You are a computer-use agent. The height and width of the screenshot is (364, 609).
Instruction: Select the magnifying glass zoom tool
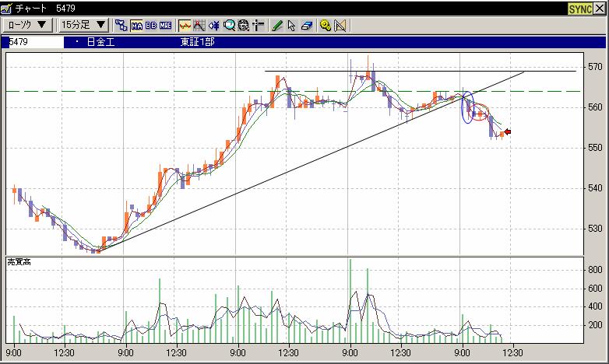click(x=229, y=26)
